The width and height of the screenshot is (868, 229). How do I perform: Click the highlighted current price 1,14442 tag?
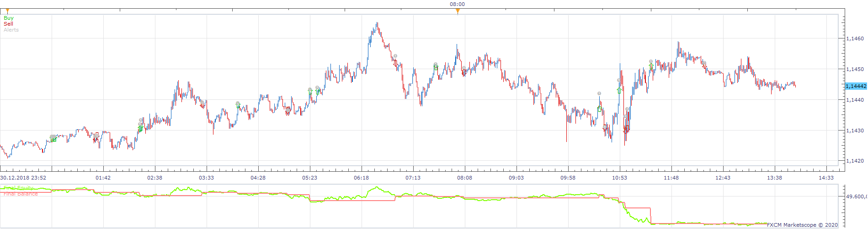856,86
